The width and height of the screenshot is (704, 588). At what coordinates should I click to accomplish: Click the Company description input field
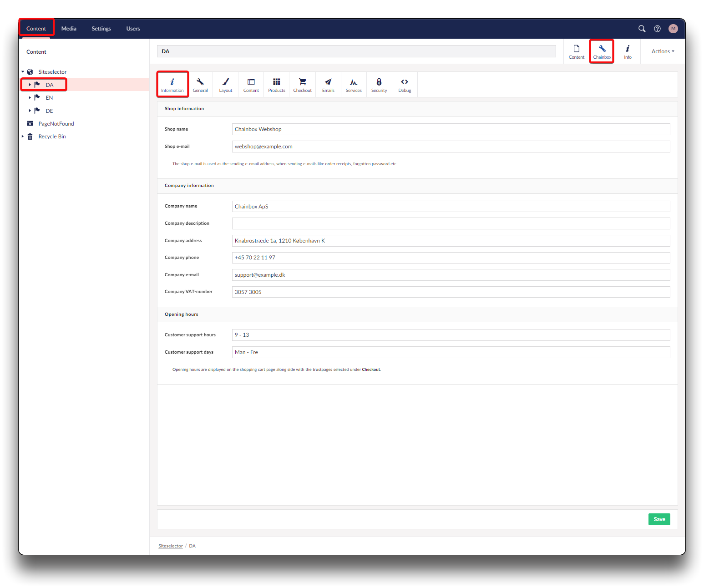click(x=451, y=223)
